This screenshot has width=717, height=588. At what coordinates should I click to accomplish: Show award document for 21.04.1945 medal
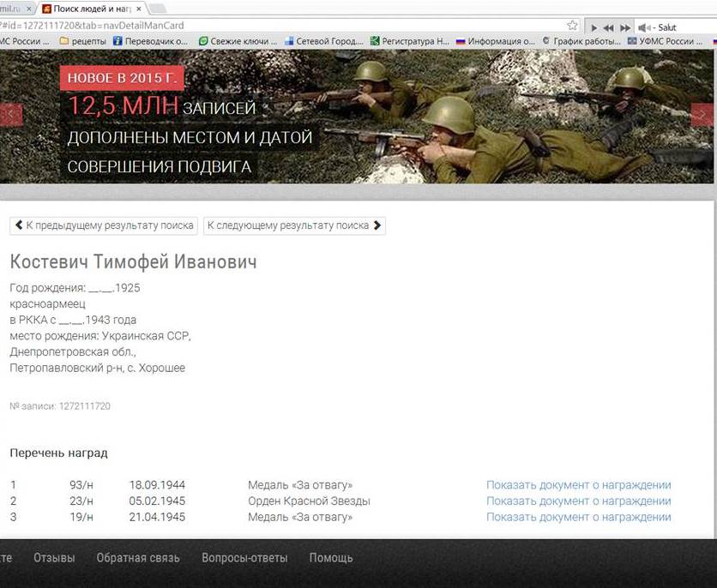coord(578,518)
